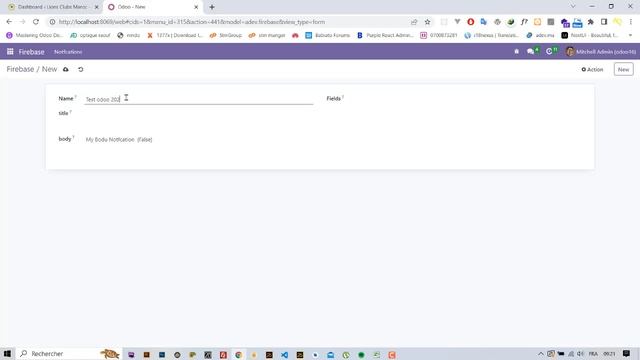Open Visual Studio Code from taskbar
The width and height of the screenshot is (640, 360).
click(x=284, y=355)
